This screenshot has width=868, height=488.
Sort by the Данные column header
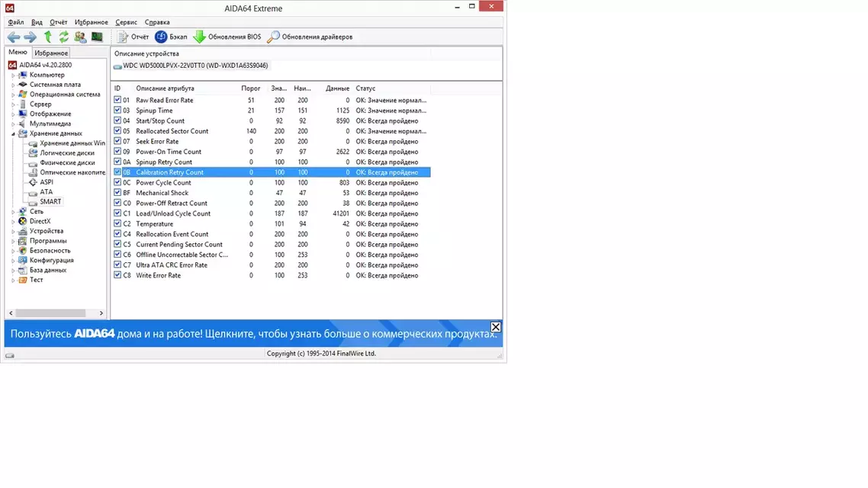pos(337,88)
